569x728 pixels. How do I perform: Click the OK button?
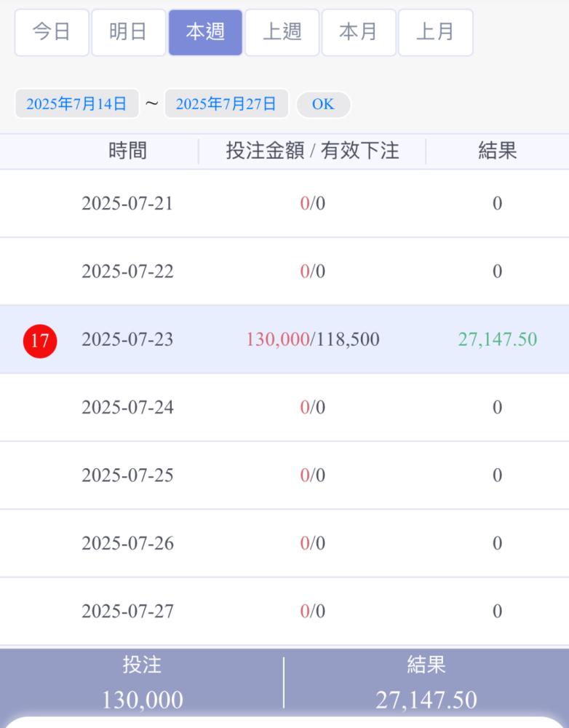click(x=323, y=104)
